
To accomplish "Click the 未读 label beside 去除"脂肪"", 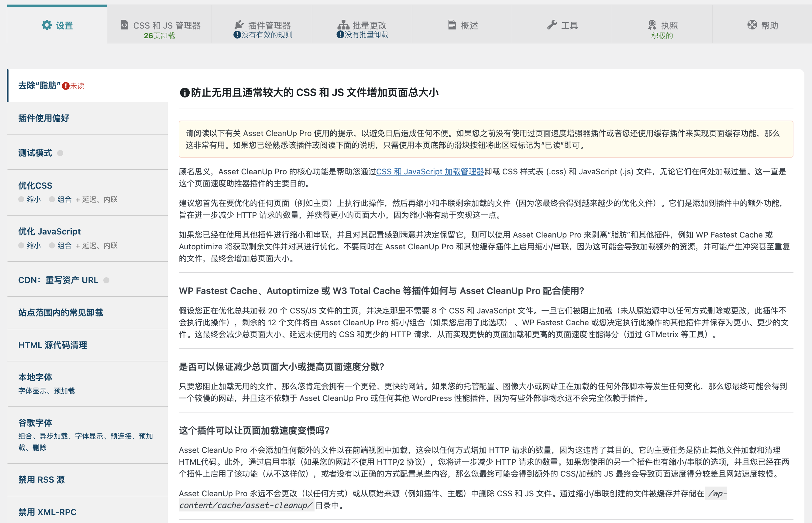I will click(77, 86).
